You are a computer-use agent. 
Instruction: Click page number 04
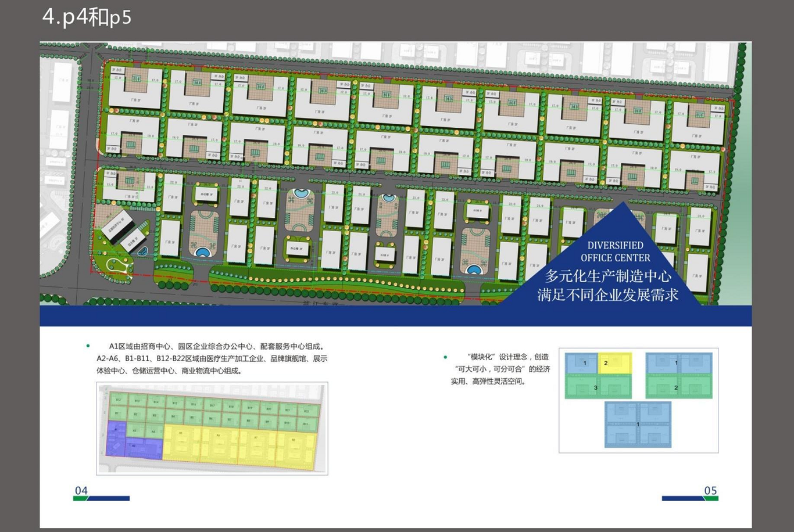81,491
